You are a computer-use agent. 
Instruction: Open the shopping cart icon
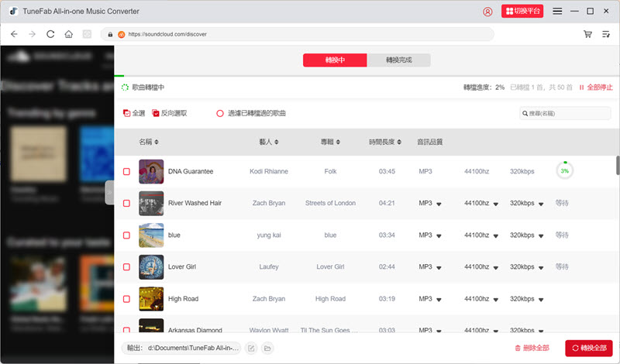[587, 34]
